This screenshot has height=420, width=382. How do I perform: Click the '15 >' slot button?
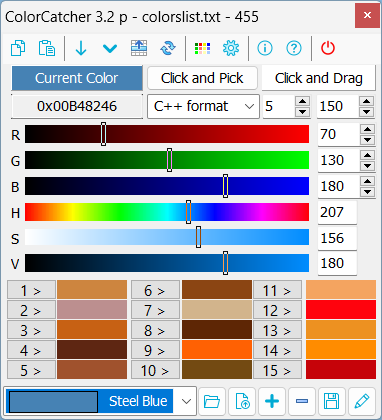278,370
